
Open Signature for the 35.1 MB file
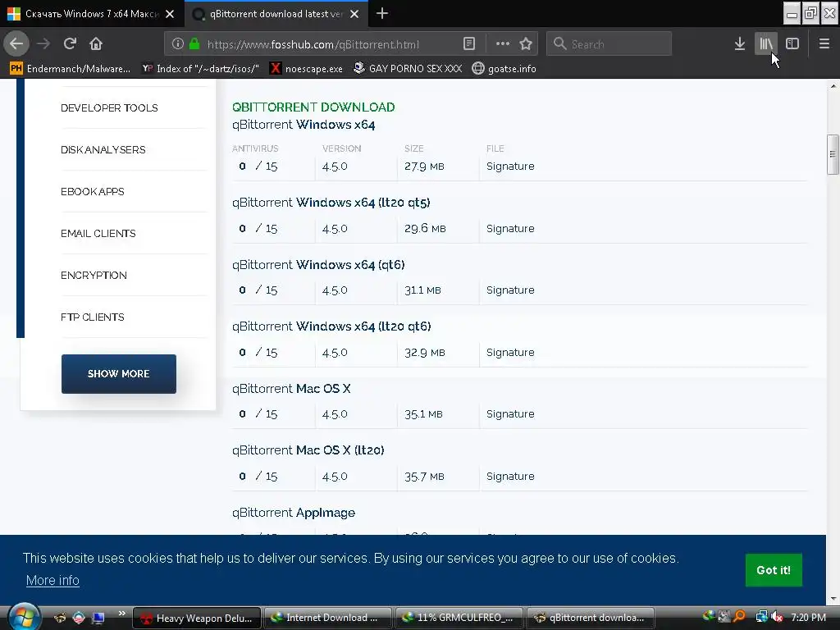[510, 414]
